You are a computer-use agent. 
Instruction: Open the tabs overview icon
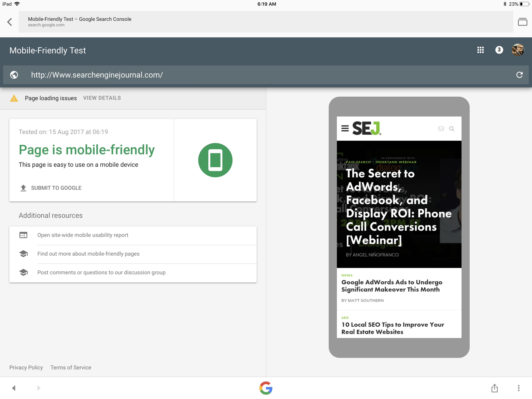pos(522,22)
